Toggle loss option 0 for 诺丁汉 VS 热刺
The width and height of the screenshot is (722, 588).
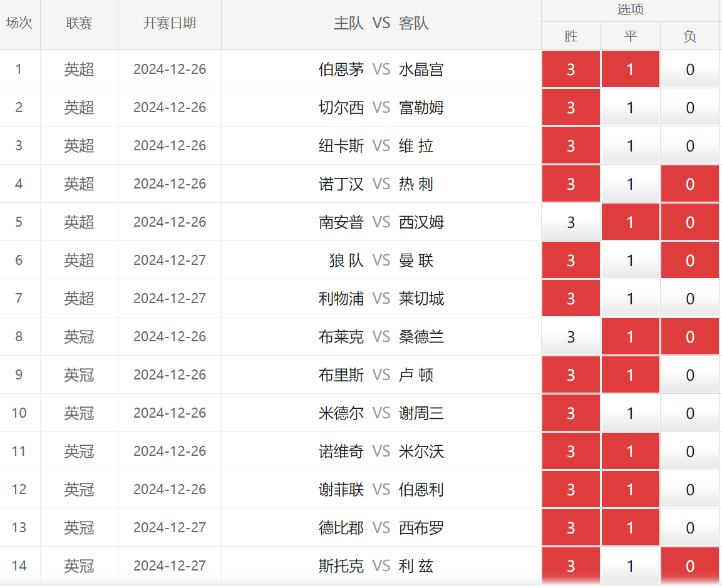[690, 183]
